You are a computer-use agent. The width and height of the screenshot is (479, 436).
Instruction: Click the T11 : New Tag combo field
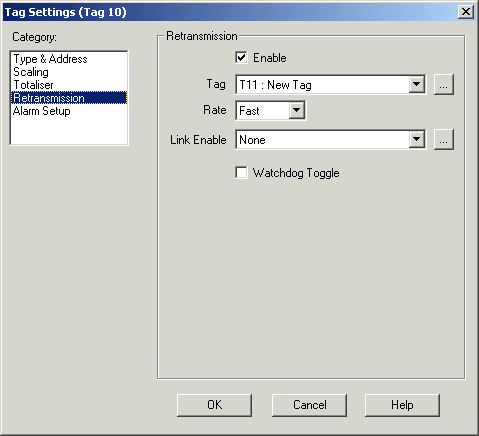coord(330,85)
